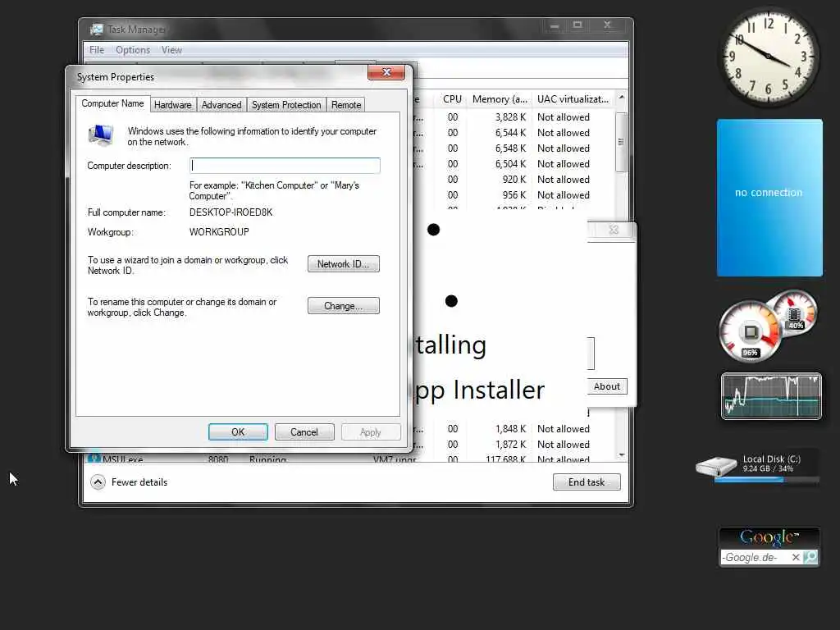Clear the Google gadget search box with X
This screenshot has width=840, height=630.
[796, 557]
